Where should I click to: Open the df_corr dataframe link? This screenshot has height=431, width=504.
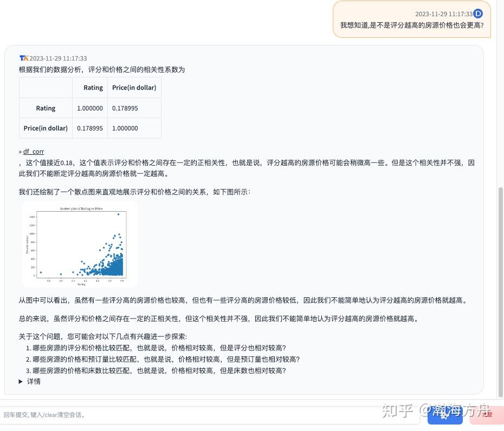pyautogui.click(x=34, y=151)
